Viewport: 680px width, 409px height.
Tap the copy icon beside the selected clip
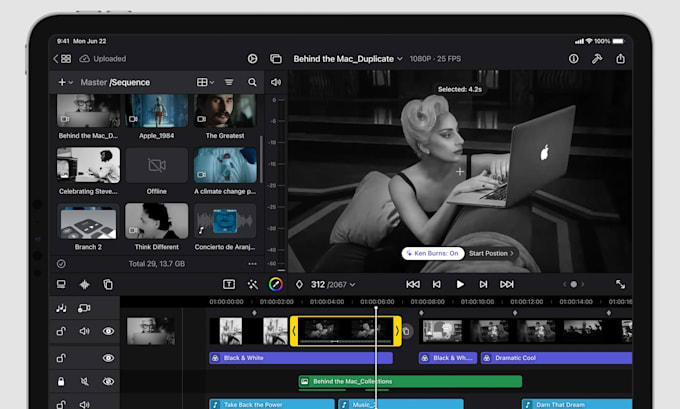tap(406, 331)
